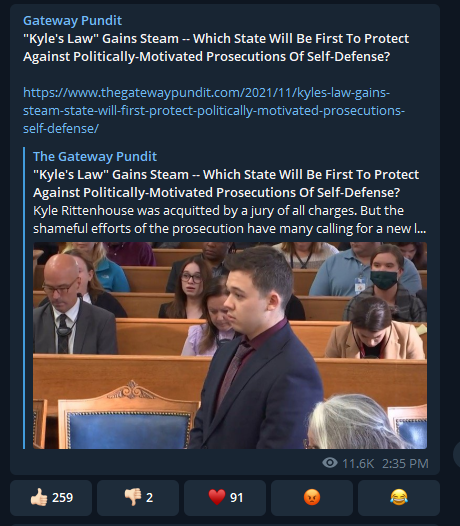Add a red heart reaction
This screenshot has width=460, height=526.
[x=225, y=497]
